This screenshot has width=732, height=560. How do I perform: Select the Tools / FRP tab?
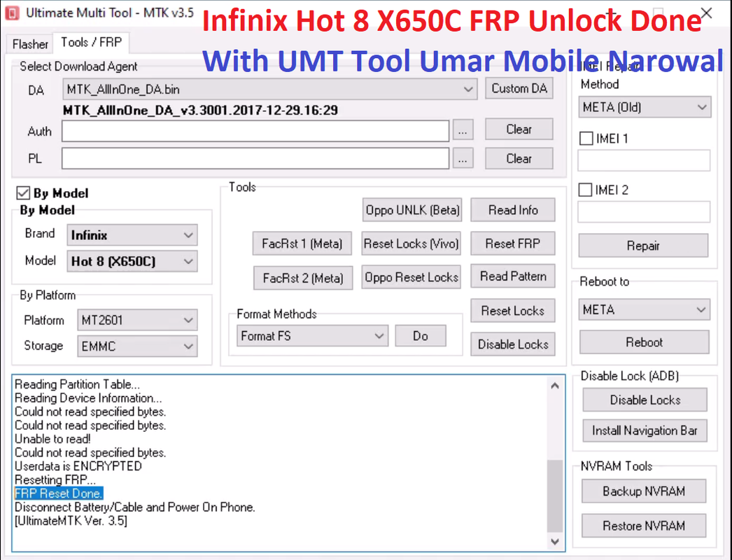(x=92, y=43)
